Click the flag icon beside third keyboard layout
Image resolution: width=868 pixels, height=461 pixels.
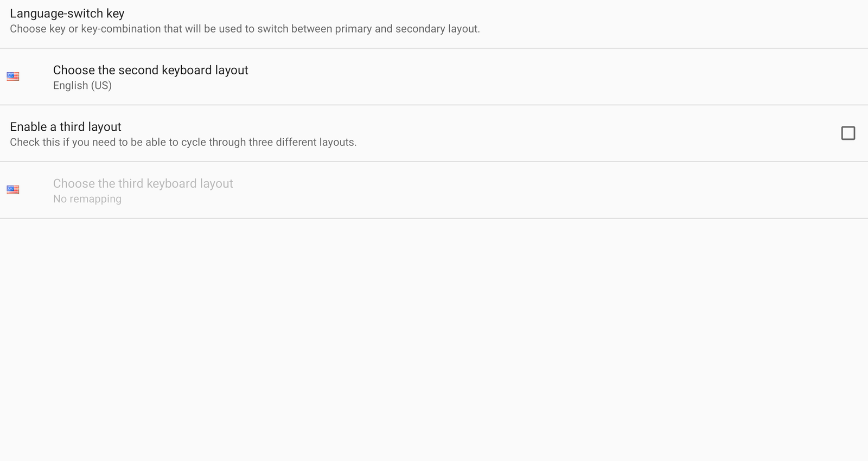(x=13, y=190)
